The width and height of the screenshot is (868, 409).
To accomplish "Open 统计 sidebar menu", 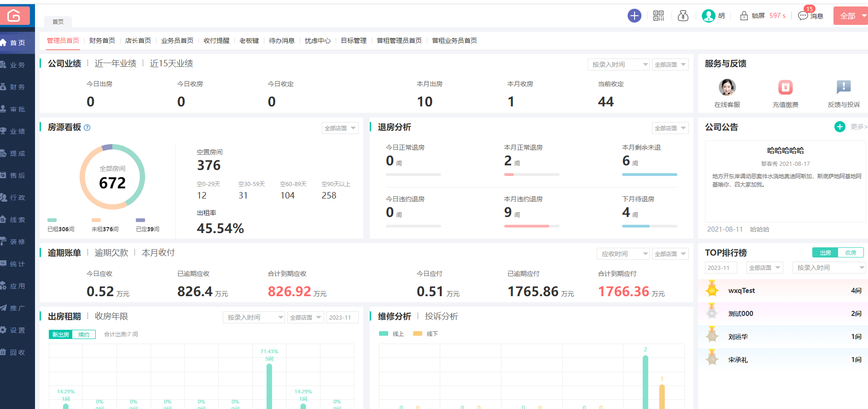I will [17, 264].
